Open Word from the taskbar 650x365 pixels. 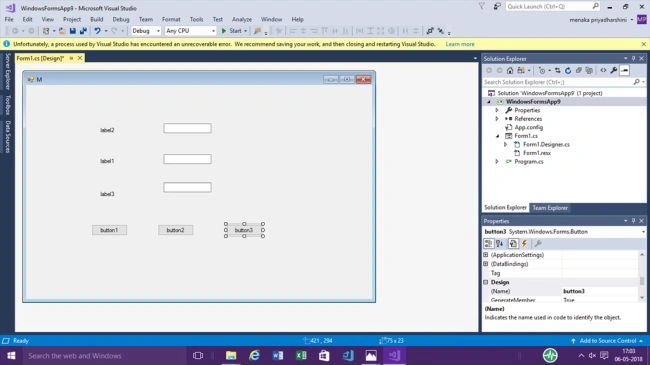point(278,355)
